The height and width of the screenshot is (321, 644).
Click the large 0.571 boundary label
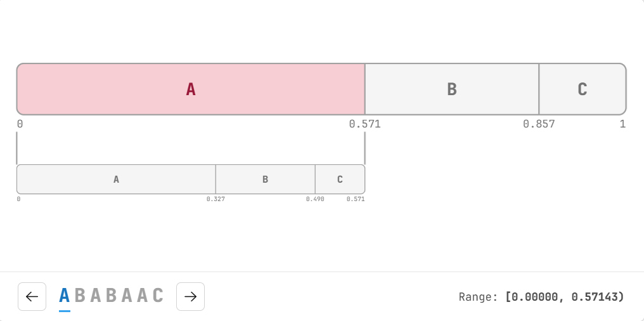[x=364, y=124]
